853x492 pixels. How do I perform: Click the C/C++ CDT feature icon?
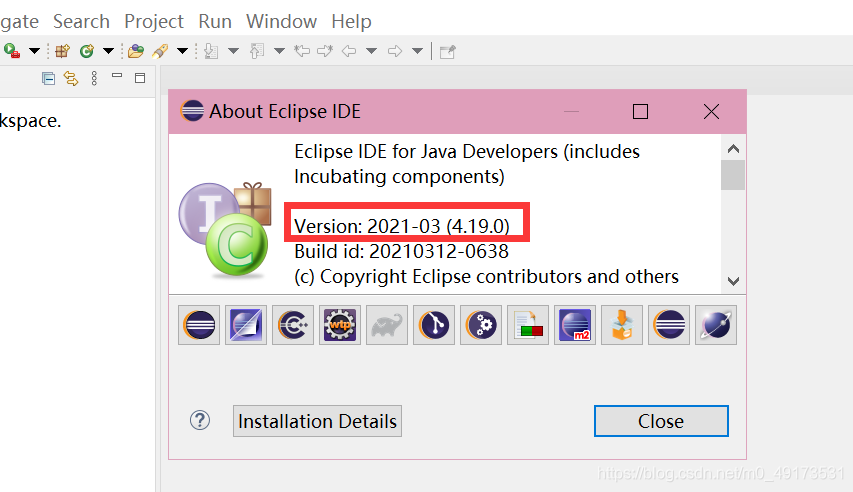tap(293, 325)
